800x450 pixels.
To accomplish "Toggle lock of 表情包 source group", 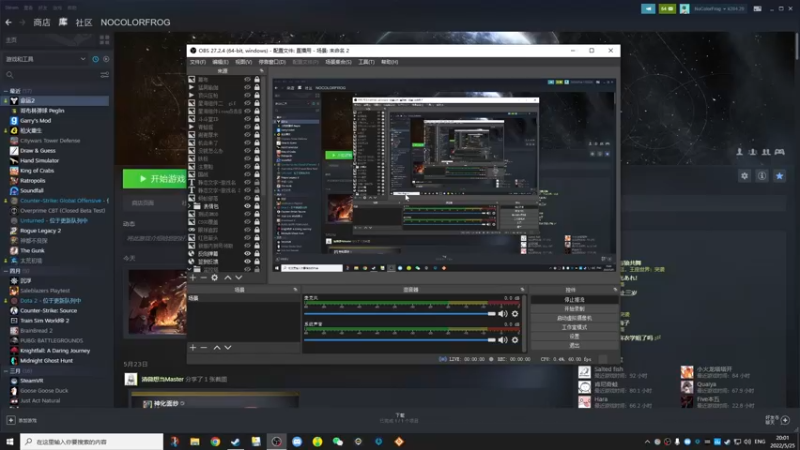I will click(x=257, y=206).
